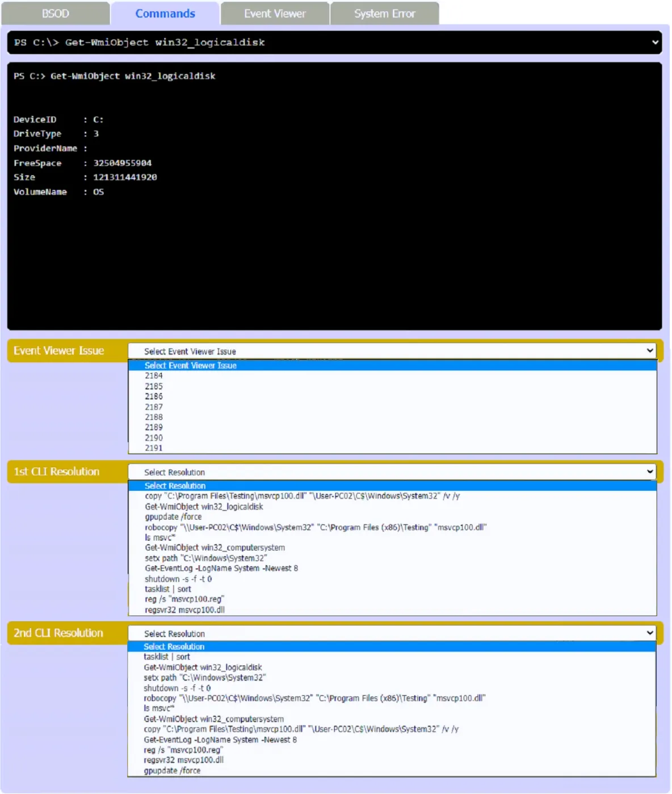Open the Event Viewer tab
672x794 pixels.
click(275, 14)
